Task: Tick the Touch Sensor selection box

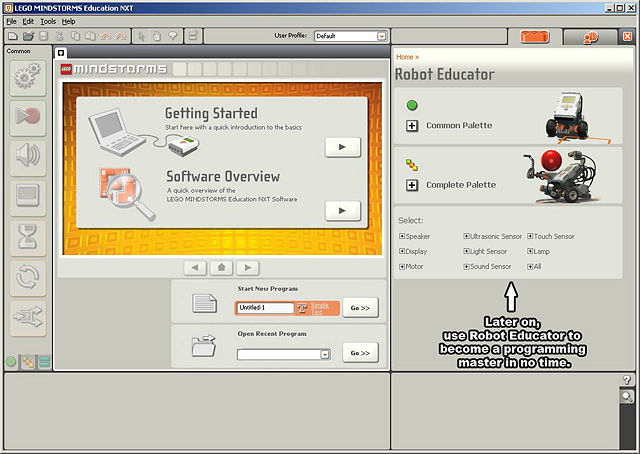Action: [x=530, y=236]
